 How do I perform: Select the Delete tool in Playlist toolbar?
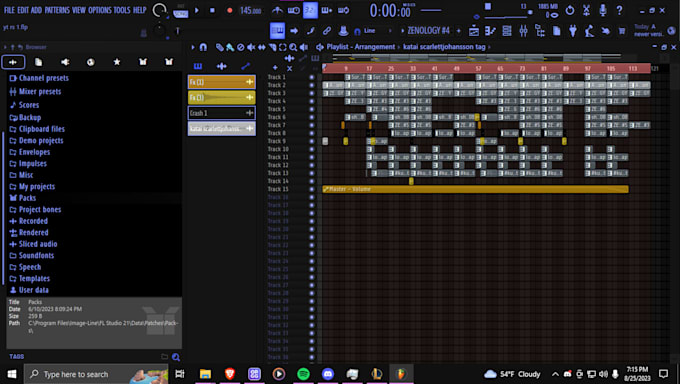point(241,47)
